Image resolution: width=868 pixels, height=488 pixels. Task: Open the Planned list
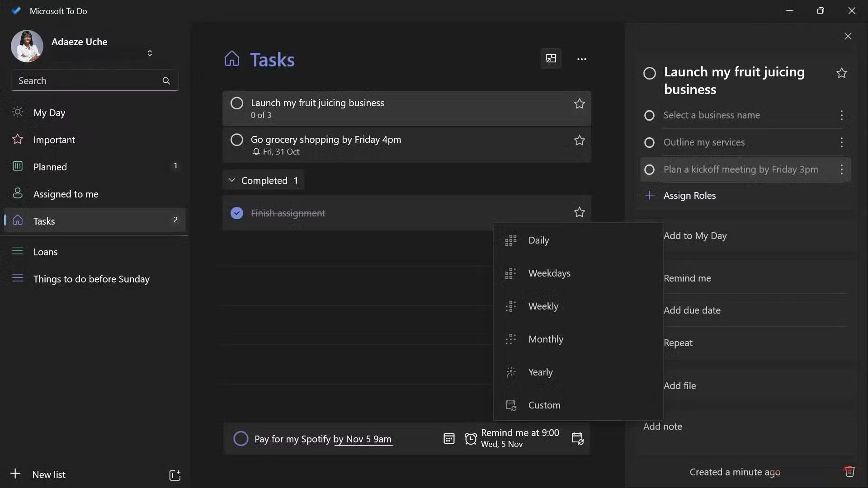[x=51, y=167]
